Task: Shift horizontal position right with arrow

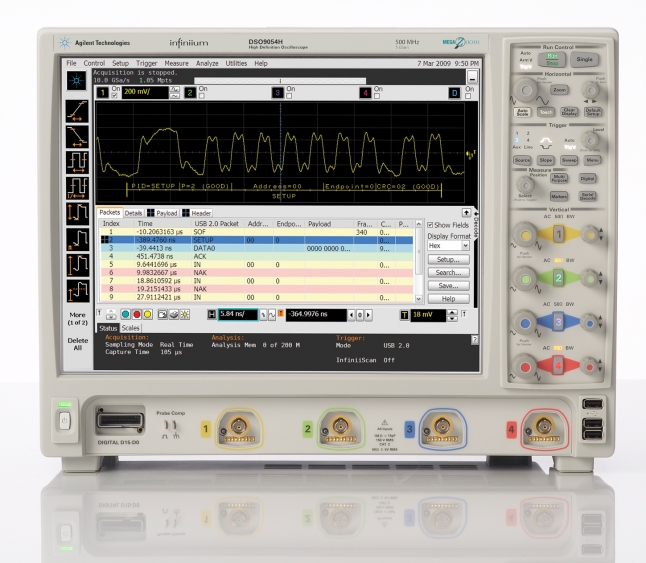Action: click(x=368, y=315)
